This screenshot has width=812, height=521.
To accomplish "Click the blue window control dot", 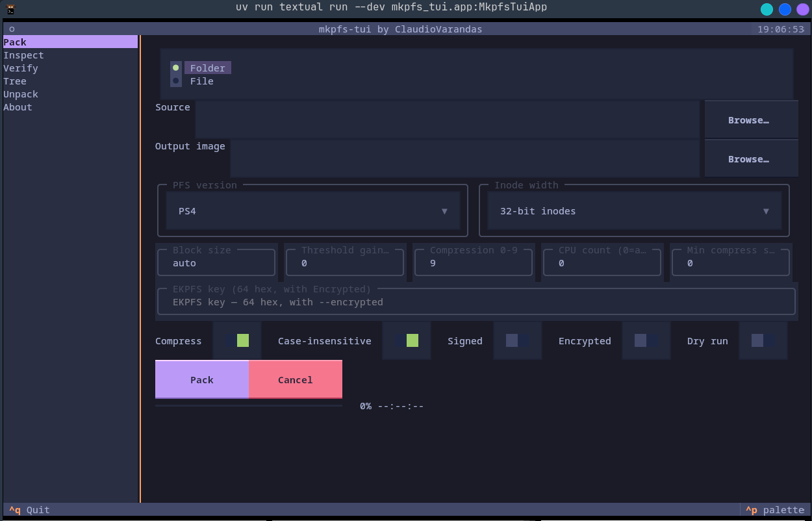I will tap(785, 9).
